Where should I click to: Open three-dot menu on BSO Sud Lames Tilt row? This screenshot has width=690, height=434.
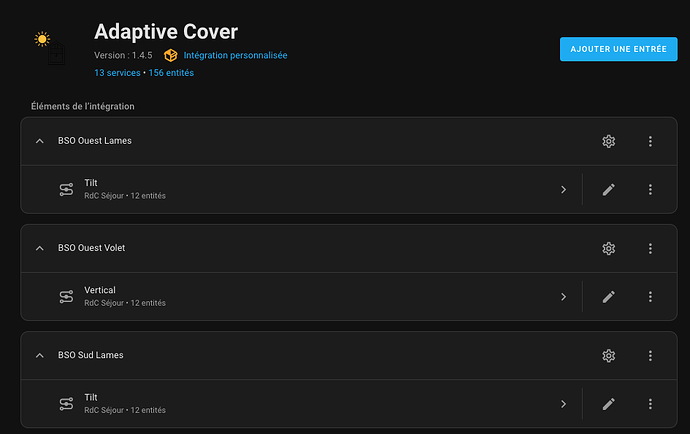[650, 404]
